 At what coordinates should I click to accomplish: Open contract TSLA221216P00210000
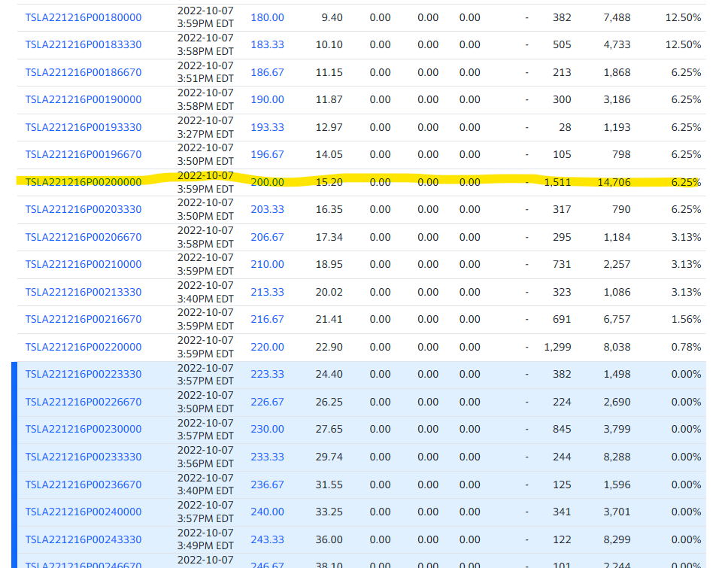click(x=83, y=264)
